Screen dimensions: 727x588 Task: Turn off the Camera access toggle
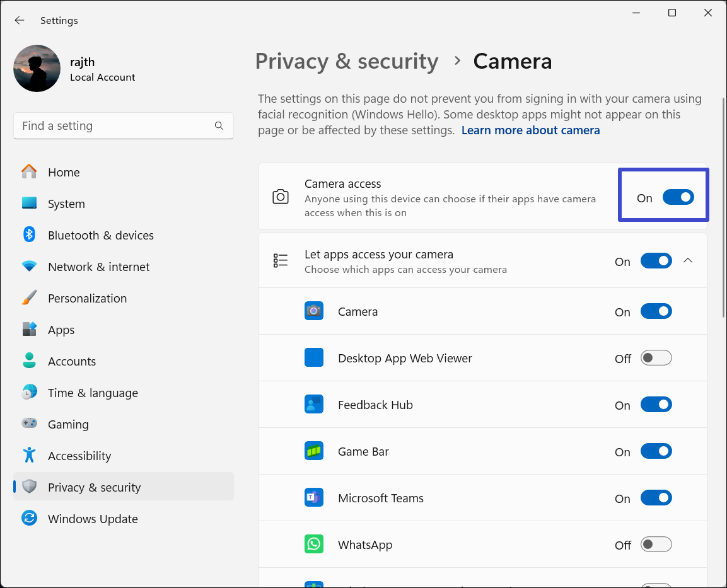tap(678, 198)
